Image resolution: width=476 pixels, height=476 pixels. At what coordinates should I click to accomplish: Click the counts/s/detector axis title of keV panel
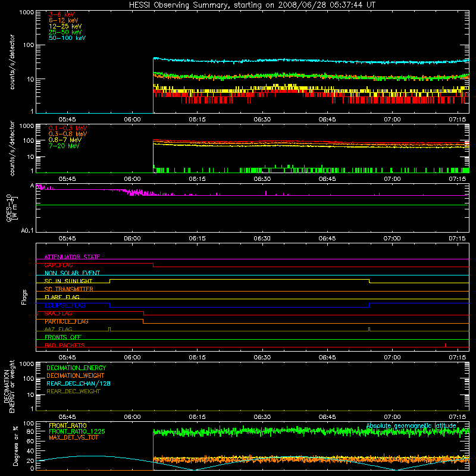coord(12,62)
